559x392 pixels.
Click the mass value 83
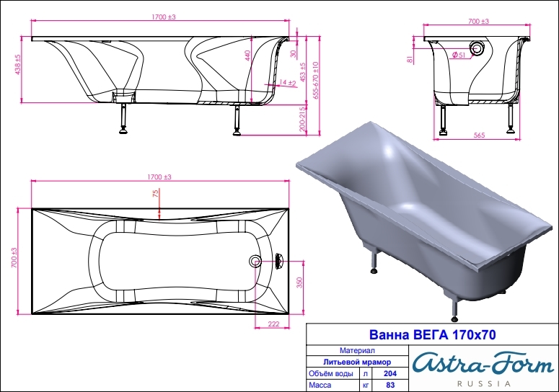click(390, 386)
